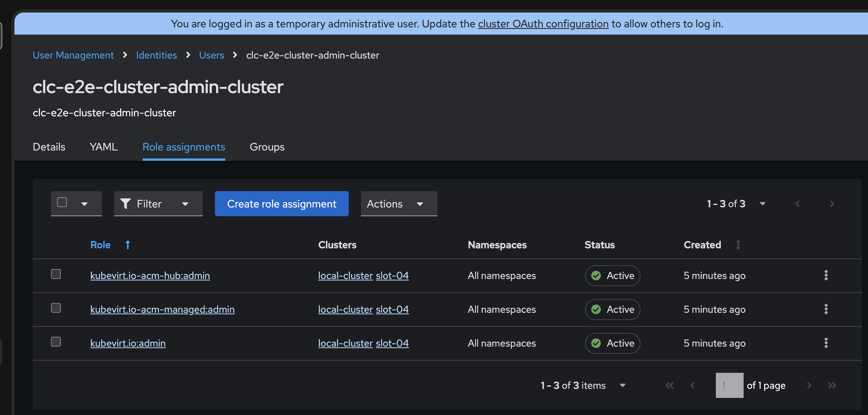Image resolution: width=868 pixels, height=415 pixels.
Task: Tick the kubevirt.io:admin row checkbox
Action: tap(56, 342)
